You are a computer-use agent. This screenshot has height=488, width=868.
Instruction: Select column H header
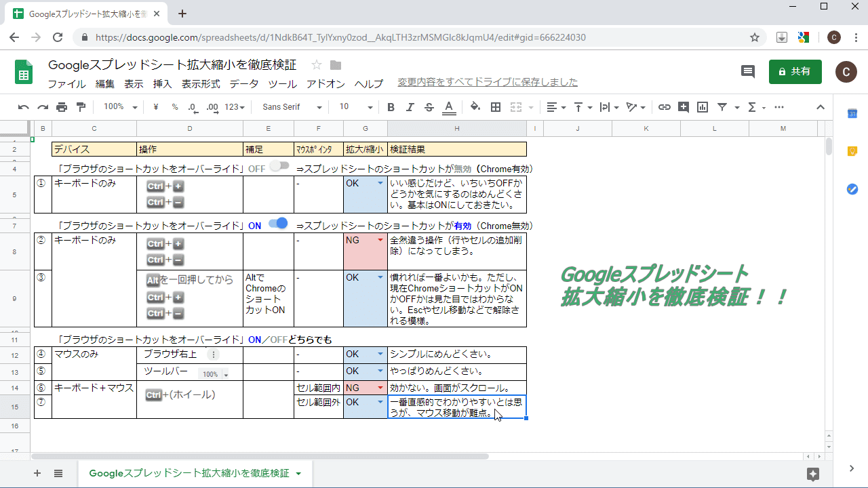(457, 129)
